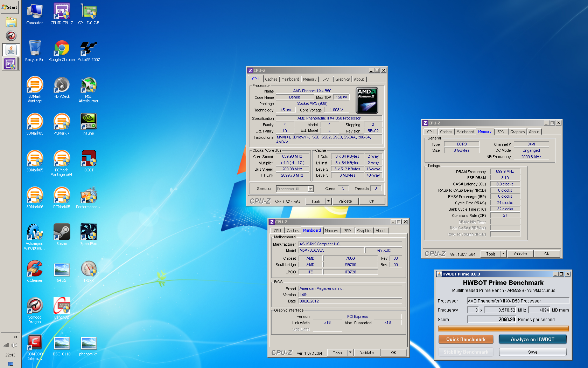Open the DSC_0110 image file
The width and height of the screenshot is (588, 368).
click(x=62, y=345)
